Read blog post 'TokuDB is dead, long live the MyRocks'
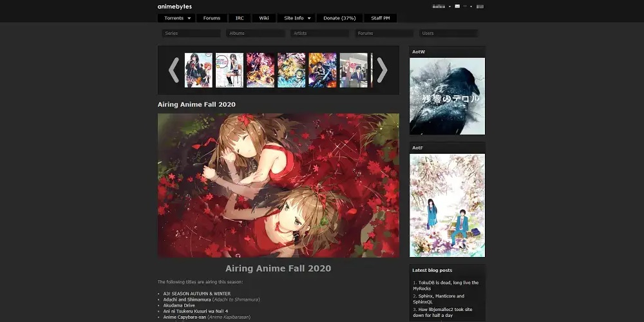 click(x=446, y=285)
